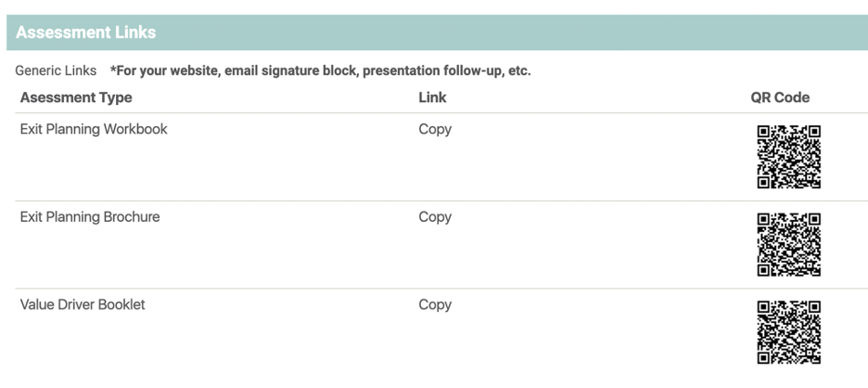
Task: Copy the Value Driver Booklet link
Action: point(435,304)
